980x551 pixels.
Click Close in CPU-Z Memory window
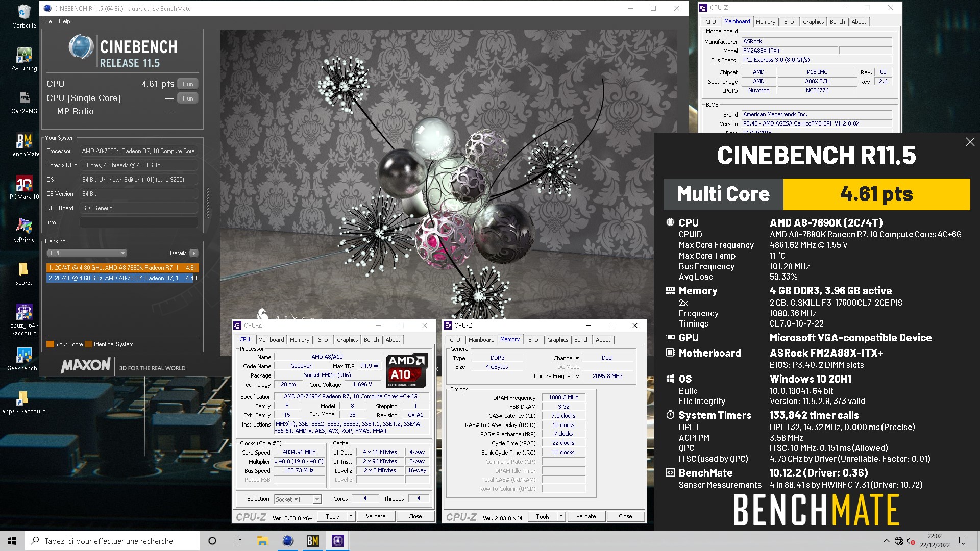[625, 516]
